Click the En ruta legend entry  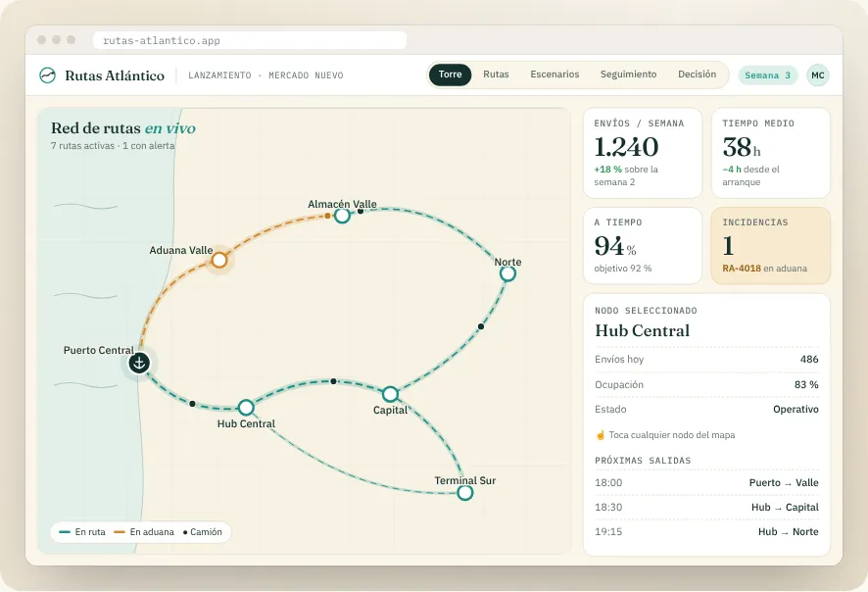(x=82, y=532)
